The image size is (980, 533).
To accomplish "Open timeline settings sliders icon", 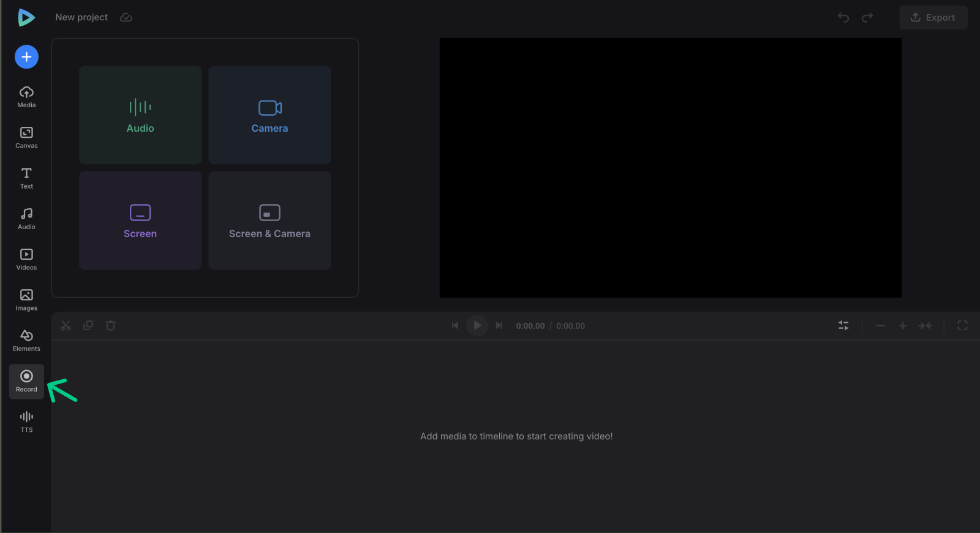I will [x=843, y=326].
